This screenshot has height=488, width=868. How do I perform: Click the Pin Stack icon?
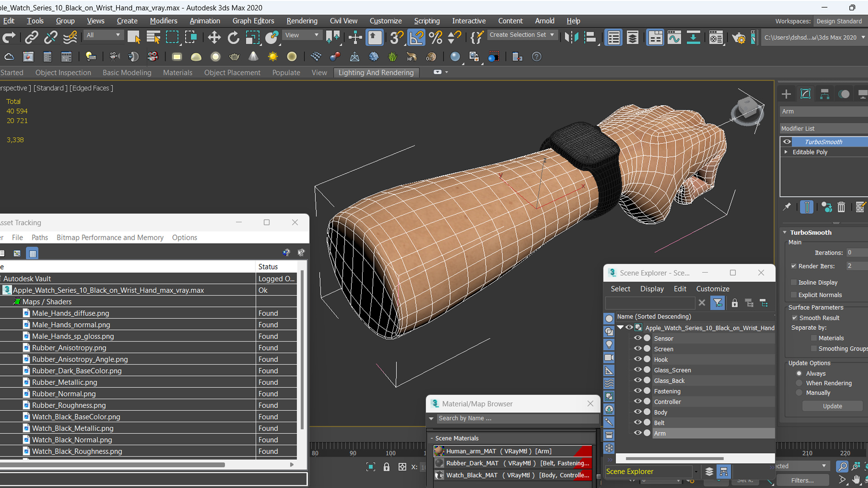pyautogui.click(x=787, y=207)
